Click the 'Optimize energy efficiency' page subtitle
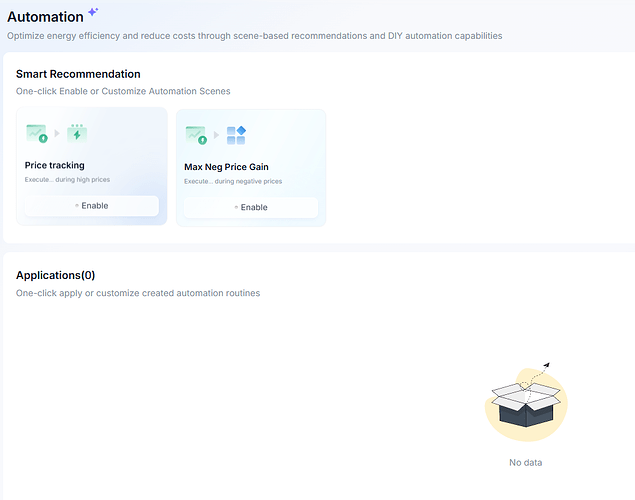635x500 pixels. click(255, 36)
